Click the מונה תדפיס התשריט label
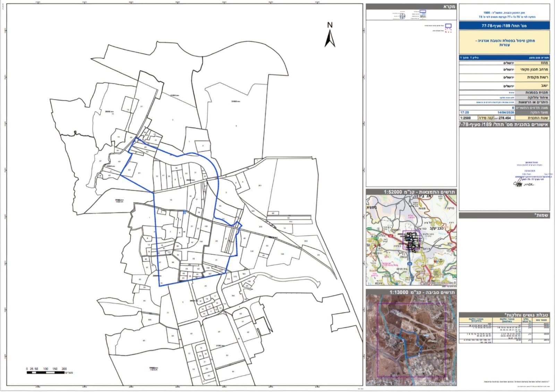The width and height of the screenshot is (555, 392). coord(532,108)
